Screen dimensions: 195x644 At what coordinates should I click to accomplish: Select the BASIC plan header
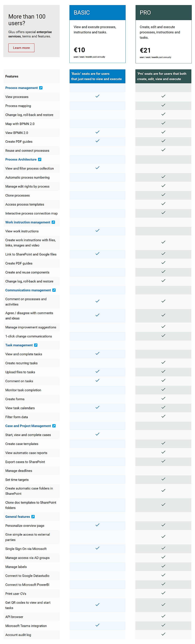coord(97,12)
